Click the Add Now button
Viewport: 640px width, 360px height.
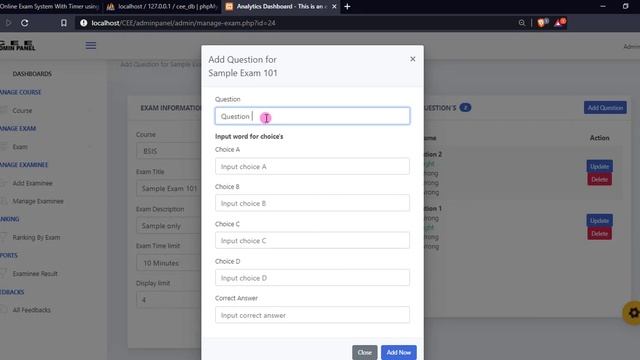[399, 352]
